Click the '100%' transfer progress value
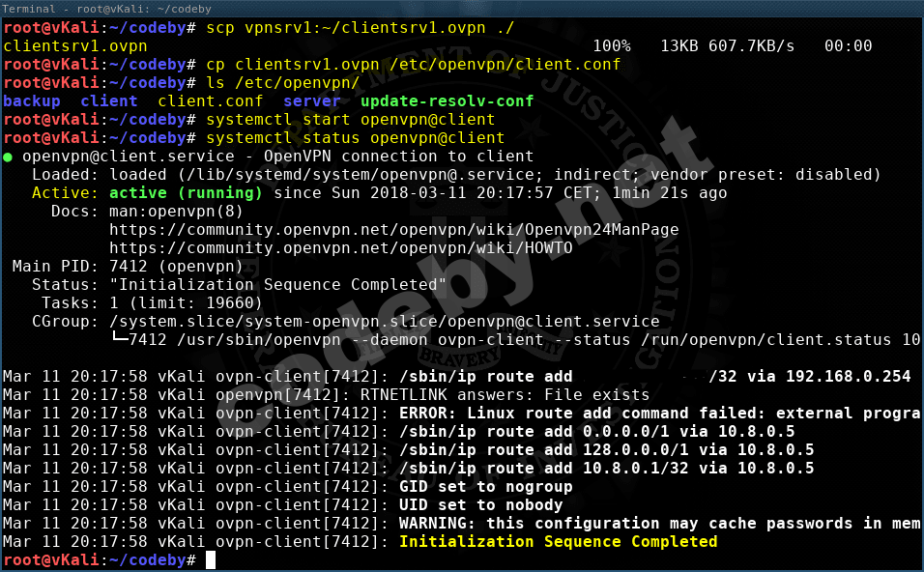This screenshot has height=572, width=924. pyautogui.click(x=611, y=46)
